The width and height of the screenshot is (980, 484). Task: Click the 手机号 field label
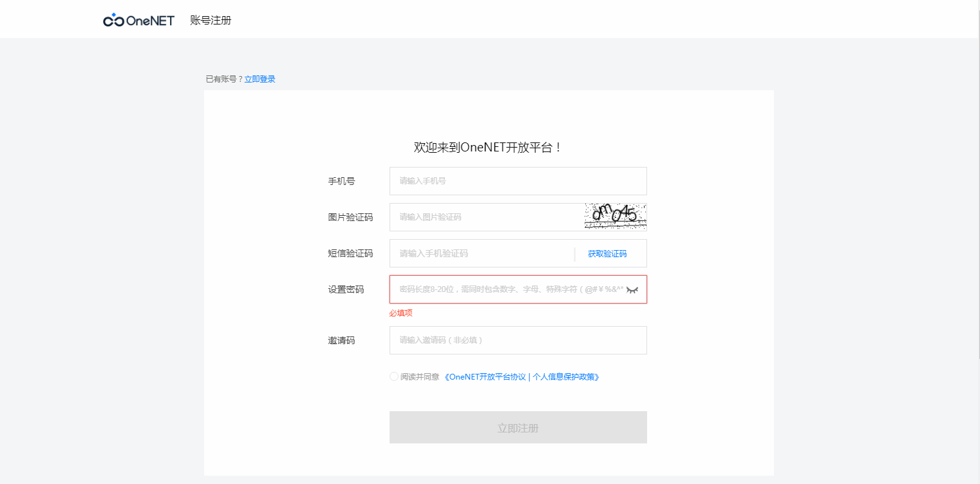pos(341,181)
